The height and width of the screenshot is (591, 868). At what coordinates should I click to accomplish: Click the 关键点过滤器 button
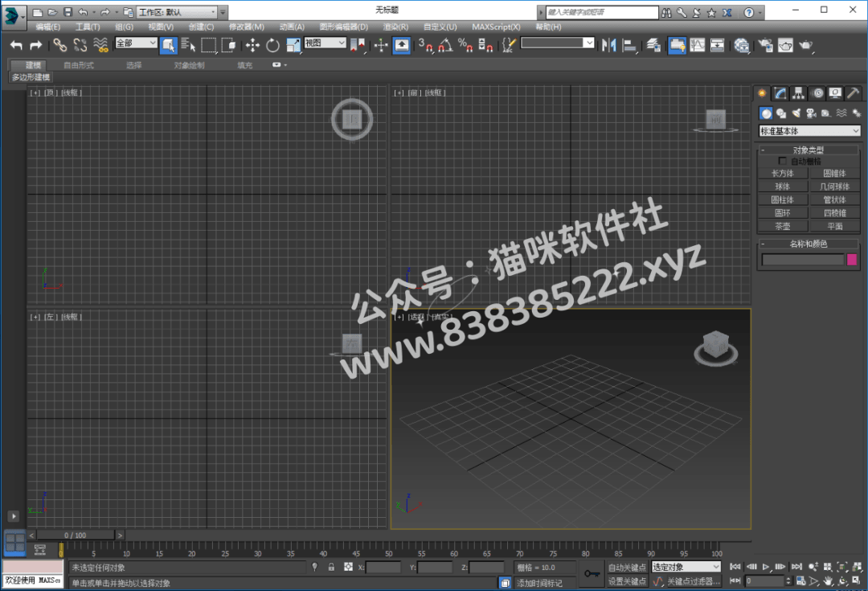[693, 581]
